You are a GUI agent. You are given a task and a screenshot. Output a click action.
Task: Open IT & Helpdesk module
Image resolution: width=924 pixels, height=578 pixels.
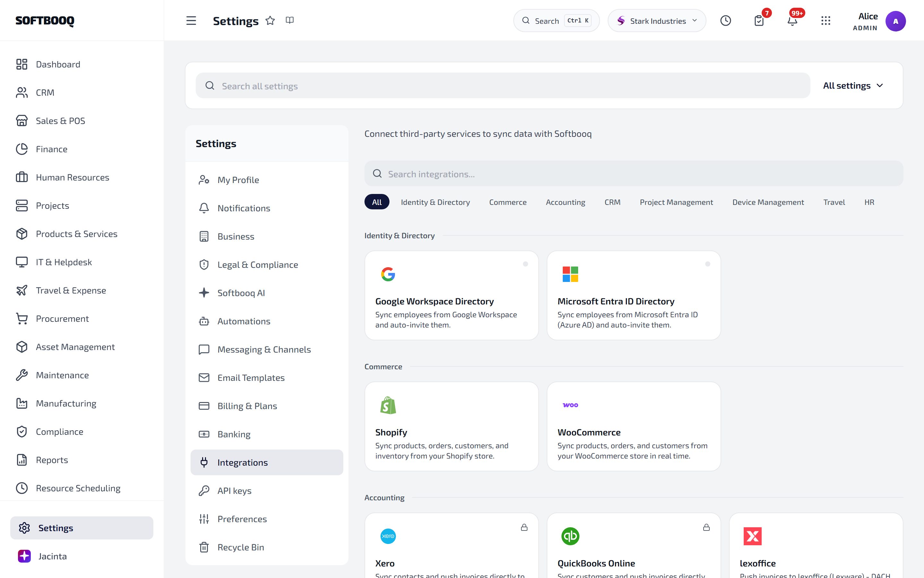point(82,262)
